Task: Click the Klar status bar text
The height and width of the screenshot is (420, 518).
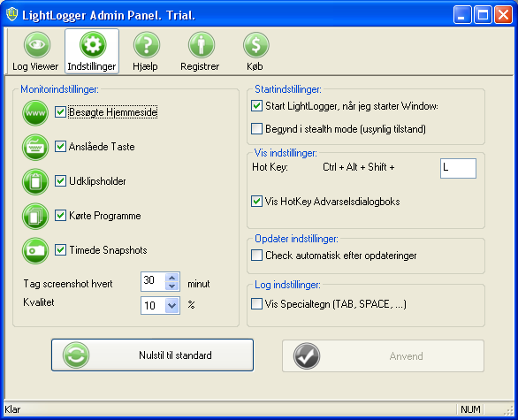Action: point(12,409)
